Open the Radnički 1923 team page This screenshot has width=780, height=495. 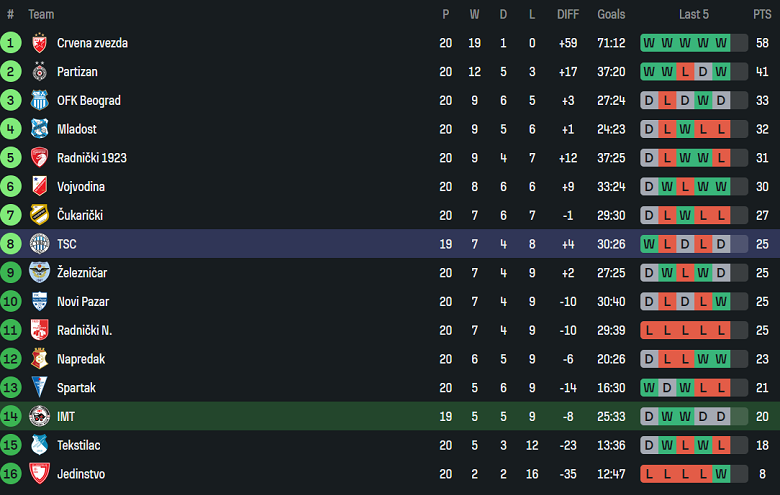(x=92, y=158)
